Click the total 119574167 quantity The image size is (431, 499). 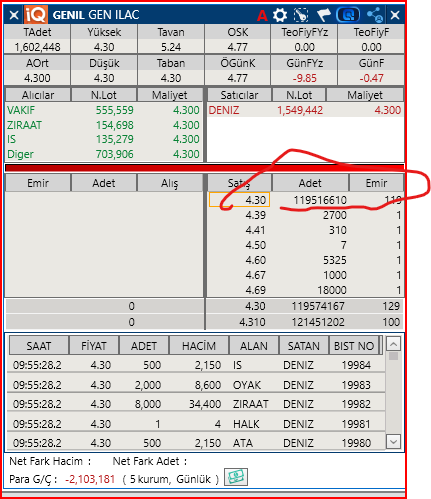[318, 306]
